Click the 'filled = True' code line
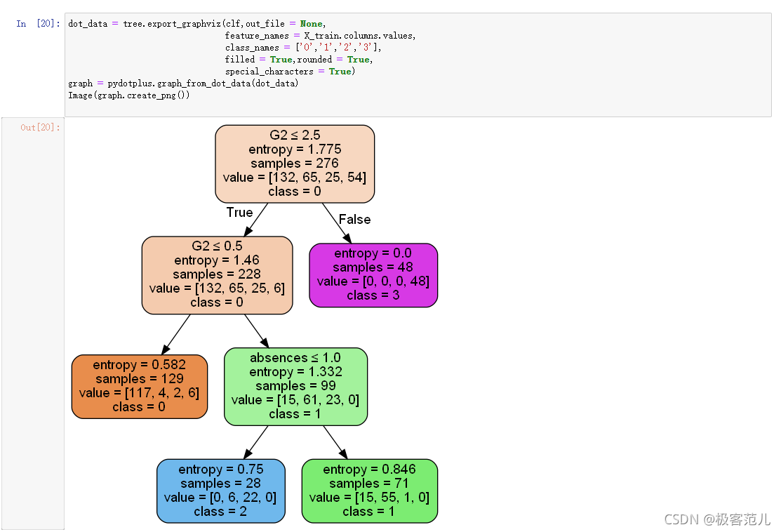Screen dimensions: 781x532 (x=299, y=59)
